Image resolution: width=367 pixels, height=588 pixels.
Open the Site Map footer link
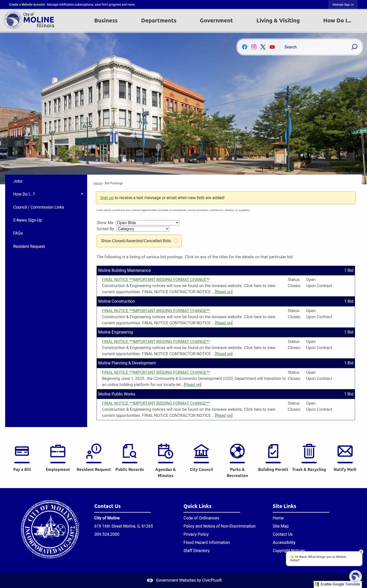281,526
